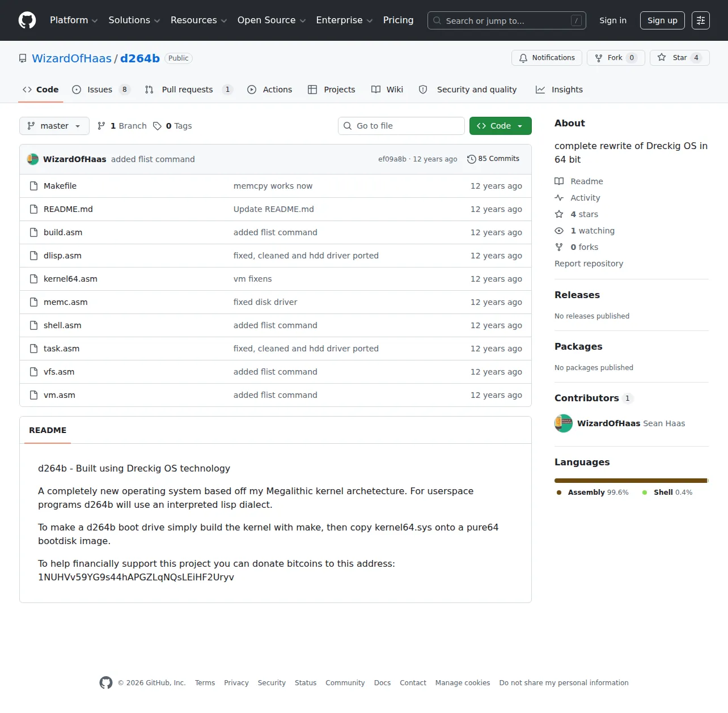Click the tag icon next to 0 Tags
The width and height of the screenshot is (728, 713).
pos(158,126)
